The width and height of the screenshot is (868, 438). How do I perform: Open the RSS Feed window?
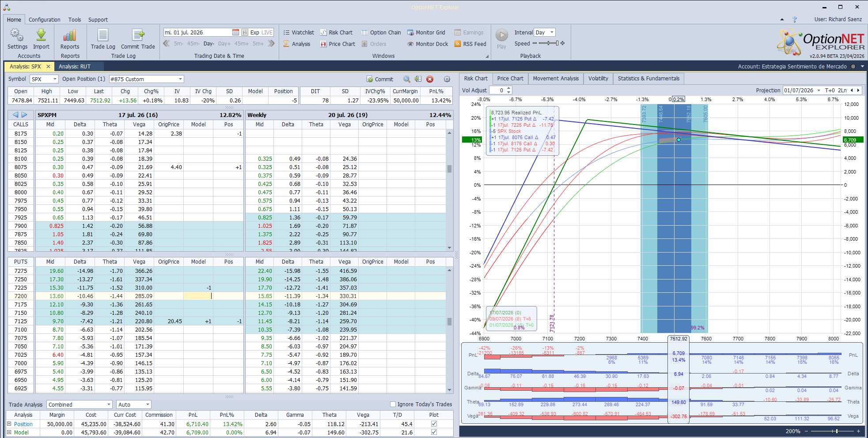pos(470,44)
